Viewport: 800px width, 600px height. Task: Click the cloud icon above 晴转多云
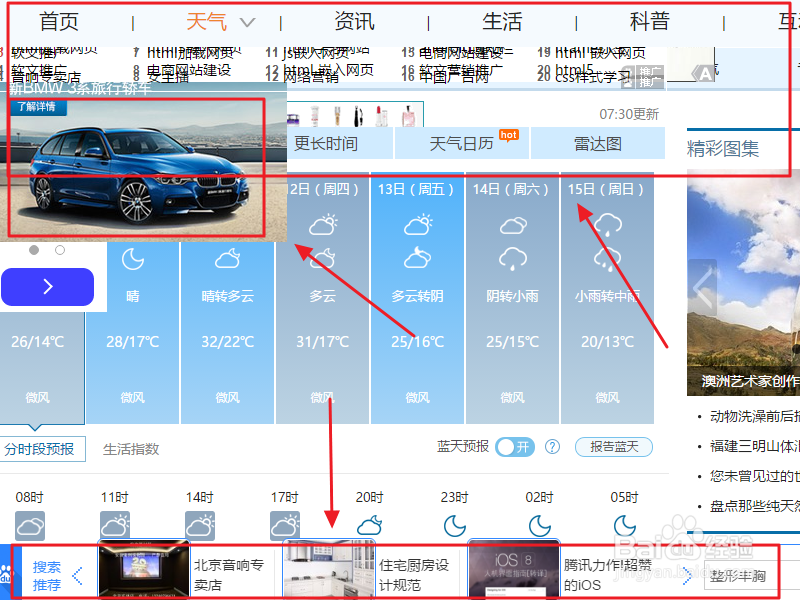coord(228,259)
